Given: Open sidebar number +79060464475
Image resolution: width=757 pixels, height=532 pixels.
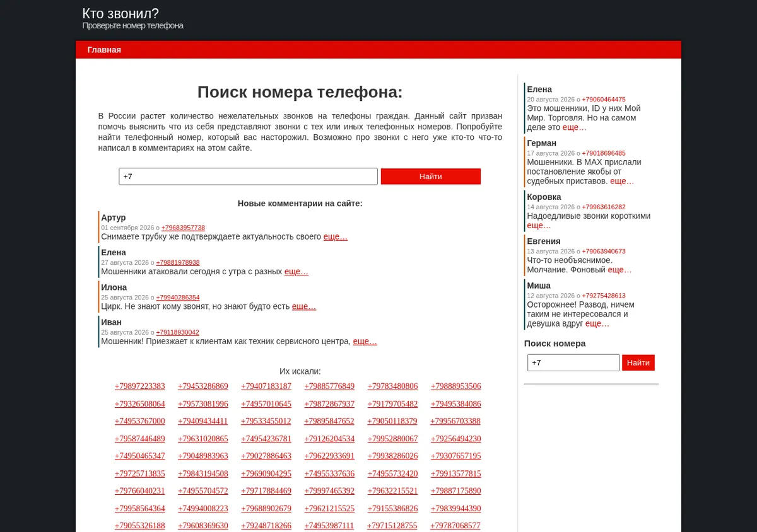Looking at the screenshot, I should point(604,100).
